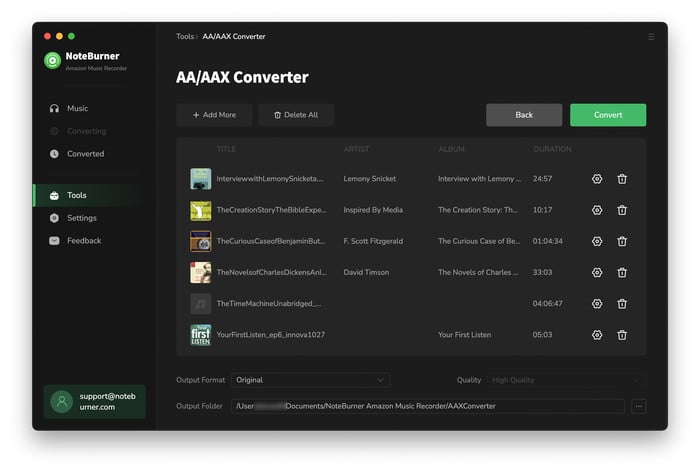Click Delete All button
Image resolution: width=700 pixels, height=473 pixels.
(x=296, y=115)
